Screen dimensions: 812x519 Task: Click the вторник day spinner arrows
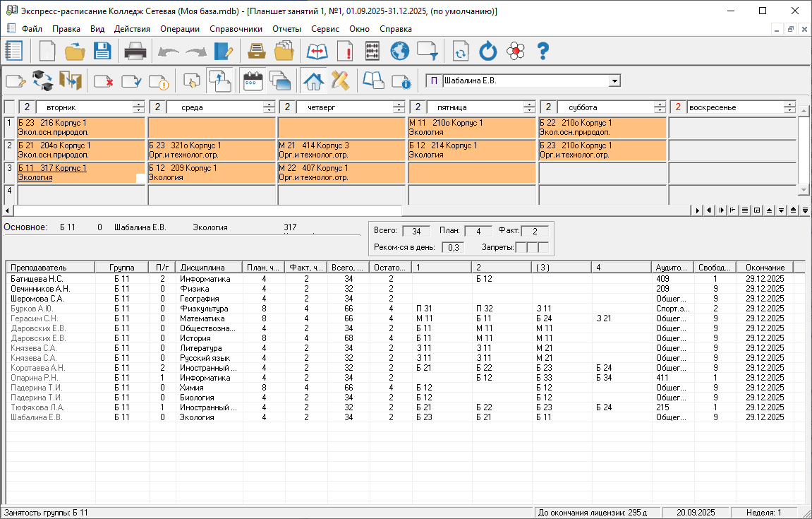(138, 107)
